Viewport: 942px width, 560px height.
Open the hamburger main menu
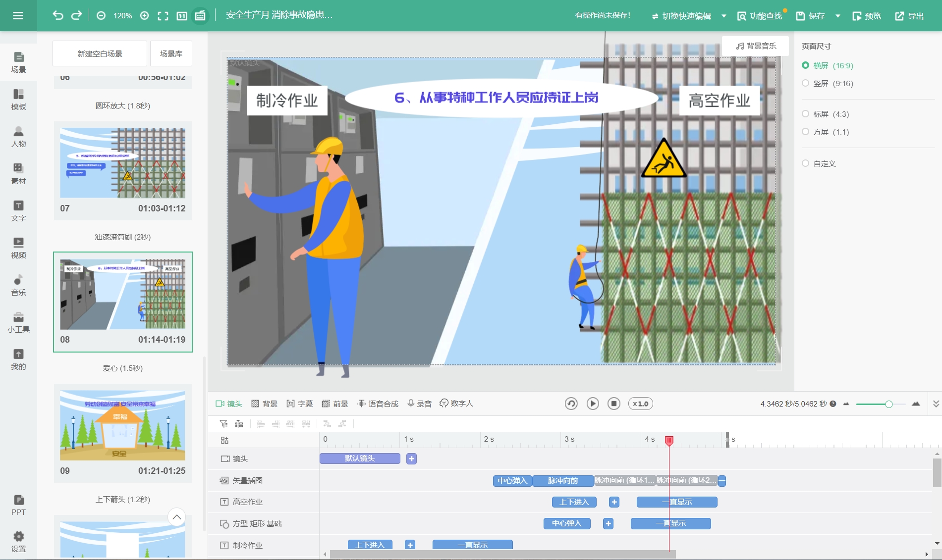(x=18, y=15)
